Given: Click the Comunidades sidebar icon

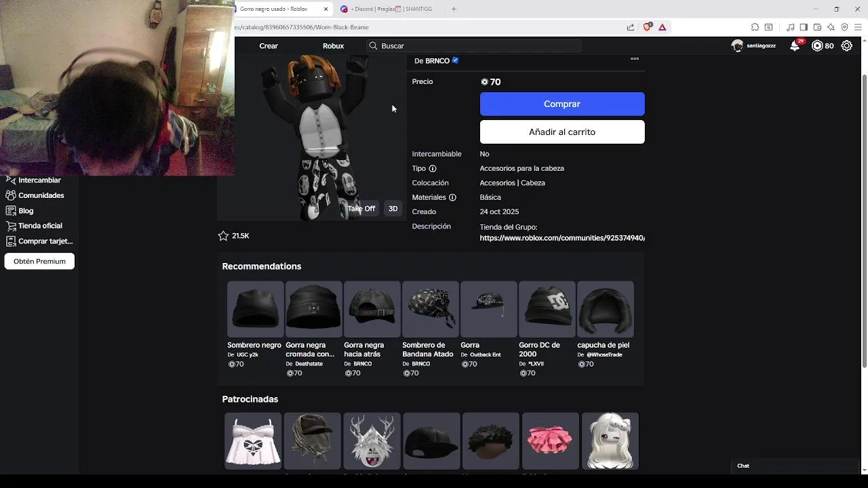Looking at the screenshot, I should (x=10, y=195).
